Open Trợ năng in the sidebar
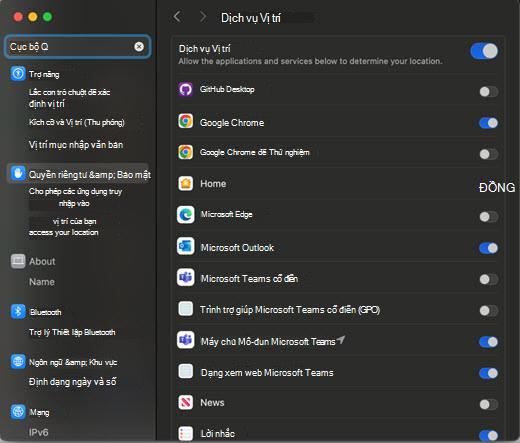This screenshot has height=443, width=520. 44,74
